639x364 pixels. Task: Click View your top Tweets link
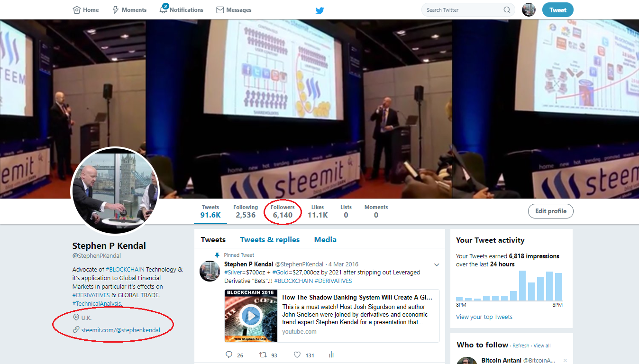click(484, 317)
